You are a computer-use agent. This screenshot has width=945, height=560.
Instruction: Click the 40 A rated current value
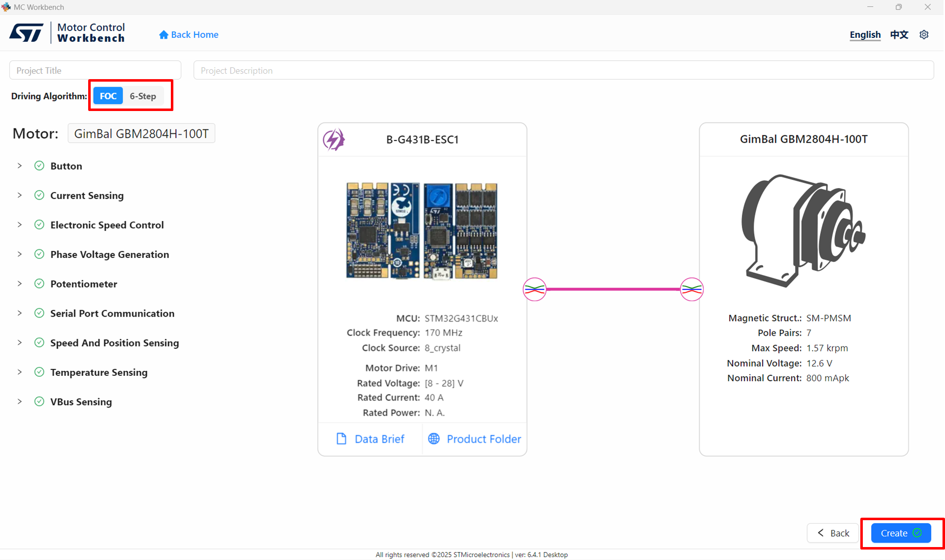(434, 398)
